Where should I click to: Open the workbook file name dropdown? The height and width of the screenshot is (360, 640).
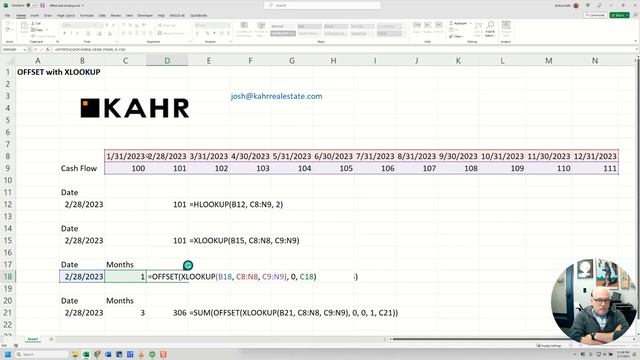click(67, 6)
